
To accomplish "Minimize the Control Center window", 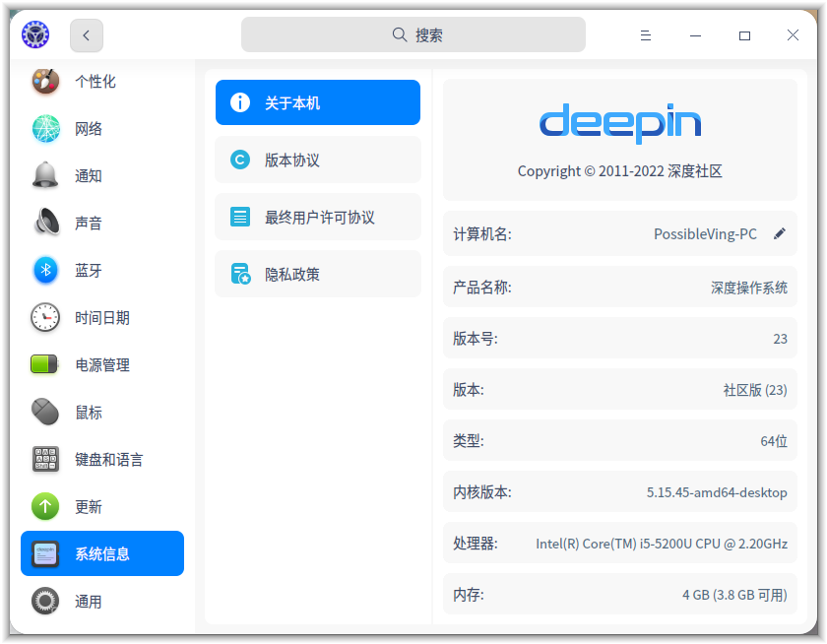I will tap(696, 35).
